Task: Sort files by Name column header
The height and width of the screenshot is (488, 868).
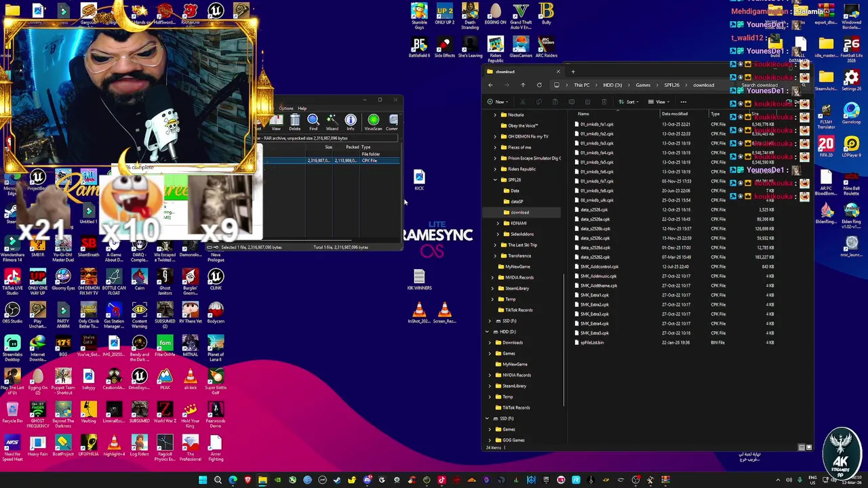Action: [x=584, y=114]
